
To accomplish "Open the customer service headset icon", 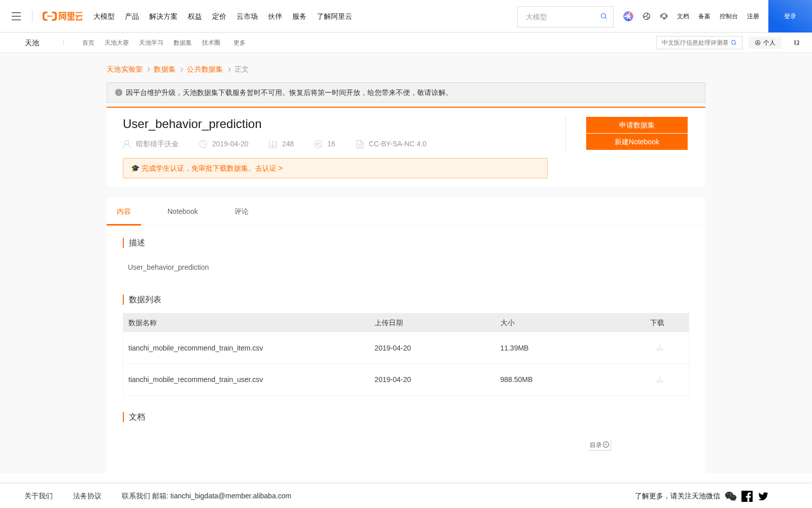I will [x=664, y=16].
